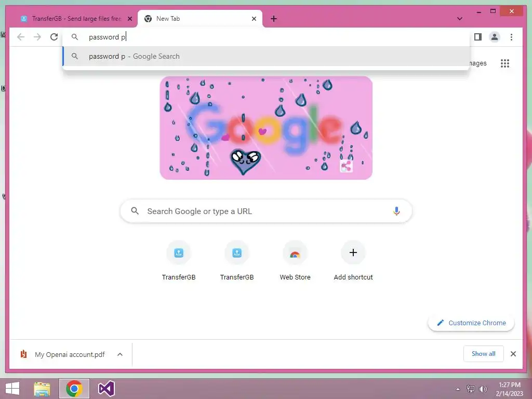Open the taskbar clock showing 1:27 PM
Viewport: 532px width, 399px height.
(509, 389)
